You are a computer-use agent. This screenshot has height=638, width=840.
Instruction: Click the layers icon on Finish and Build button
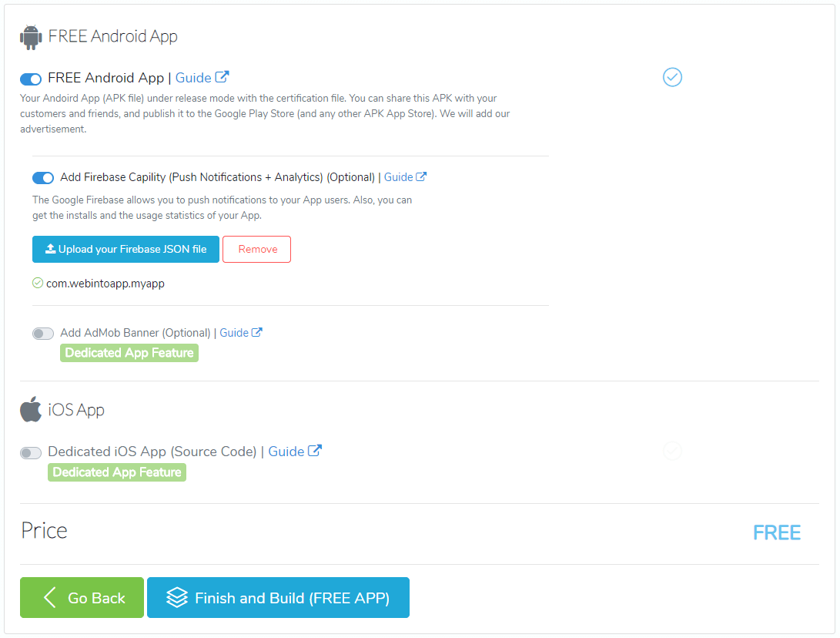pos(177,597)
